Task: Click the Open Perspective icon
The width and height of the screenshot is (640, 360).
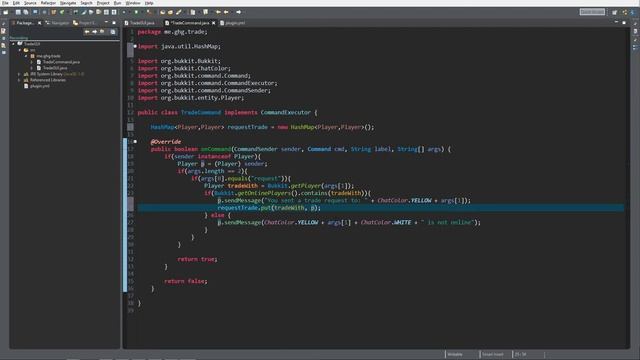Action: tap(615, 12)
